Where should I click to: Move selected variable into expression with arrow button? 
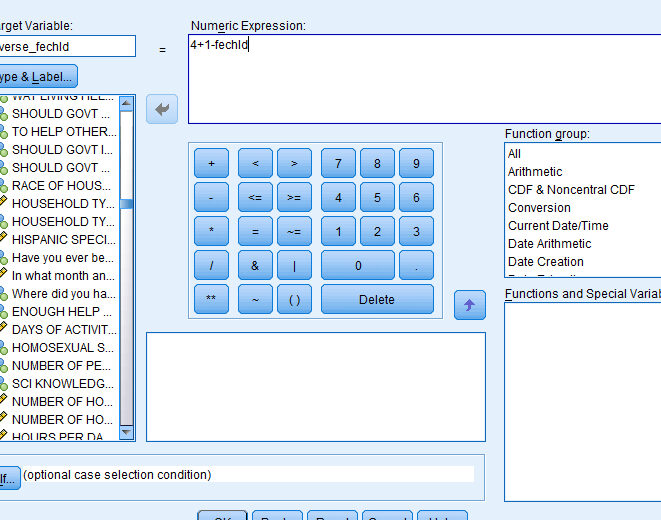[162, 109]
